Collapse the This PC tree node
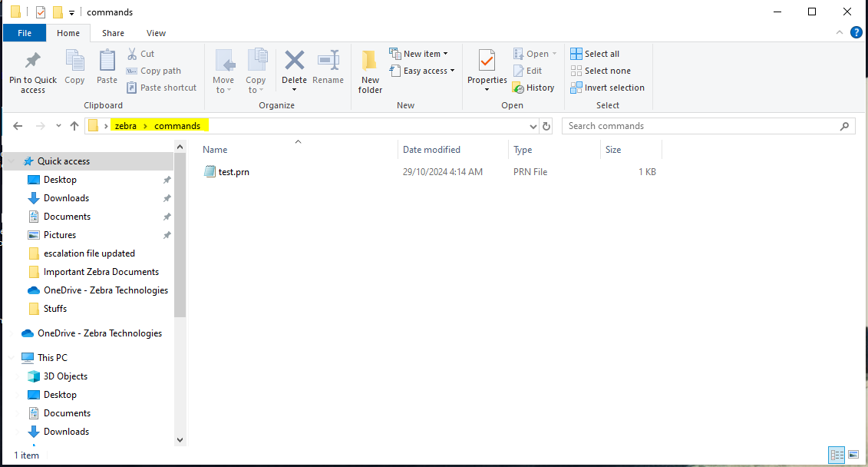The image size is (868, 467). [11, 358]
